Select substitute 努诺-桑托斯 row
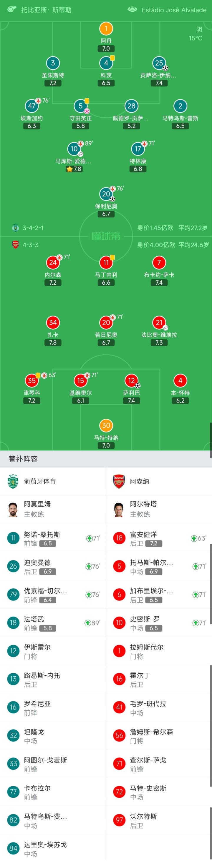Viewport: 212px width, 868px height. click(x=53, y=538)
